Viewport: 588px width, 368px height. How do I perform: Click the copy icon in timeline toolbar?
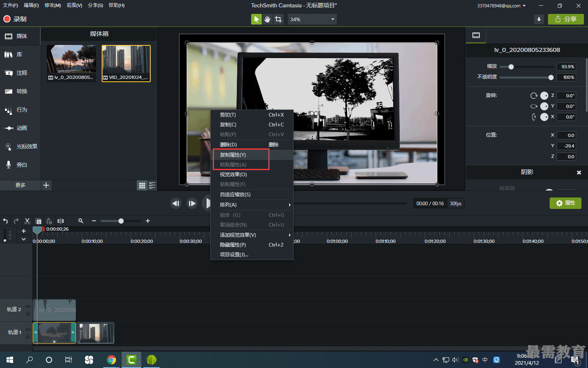click(x=38, y=221)
